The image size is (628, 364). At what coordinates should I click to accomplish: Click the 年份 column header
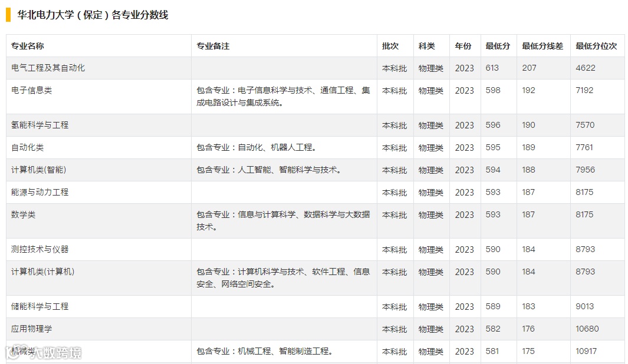tap(463, 46)
